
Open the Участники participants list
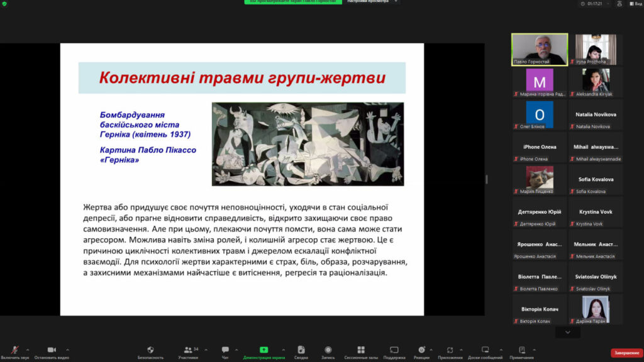[187, 351]
